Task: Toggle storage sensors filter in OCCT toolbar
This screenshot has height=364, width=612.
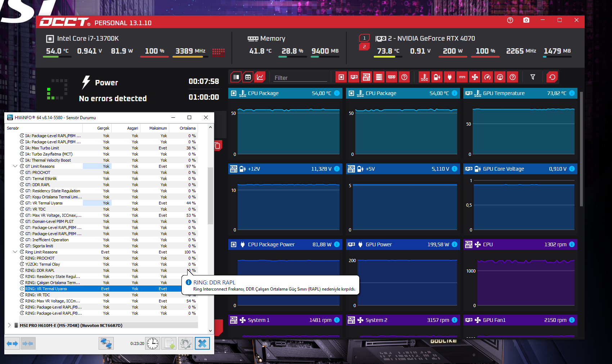Action: 379,77
